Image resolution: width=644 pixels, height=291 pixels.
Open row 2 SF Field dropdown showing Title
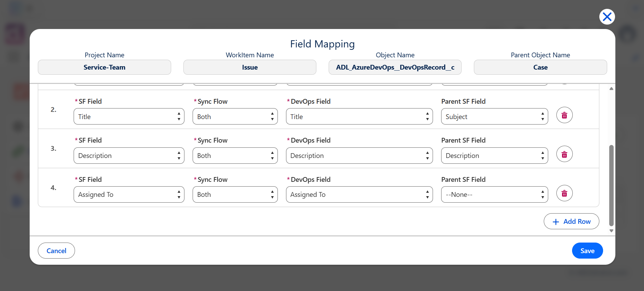click(129, 117)
